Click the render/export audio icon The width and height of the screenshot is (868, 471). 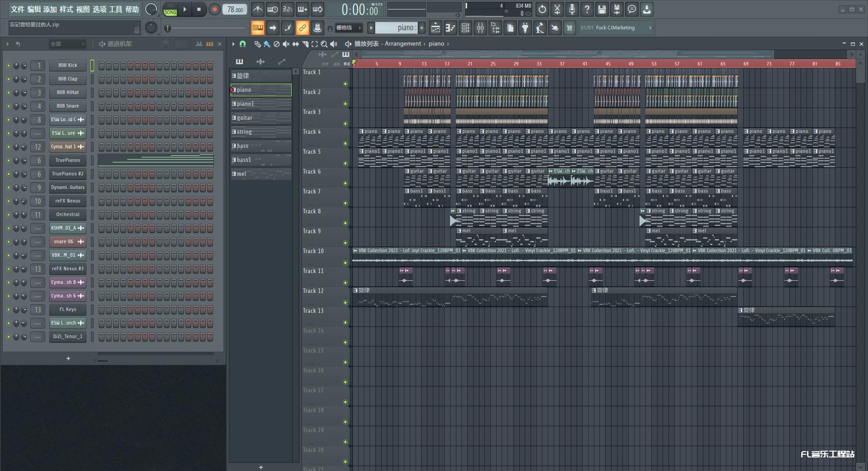[x=617, y=9]
